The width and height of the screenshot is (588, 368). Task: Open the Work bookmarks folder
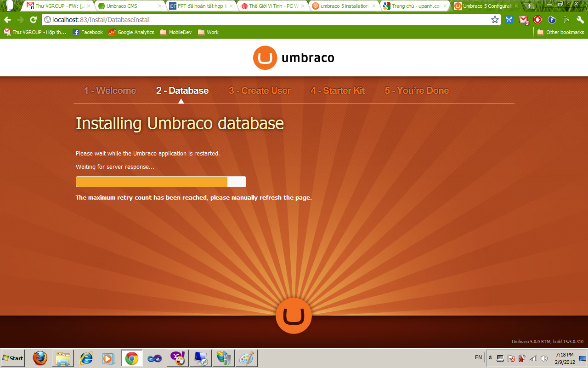coord(208,32)
